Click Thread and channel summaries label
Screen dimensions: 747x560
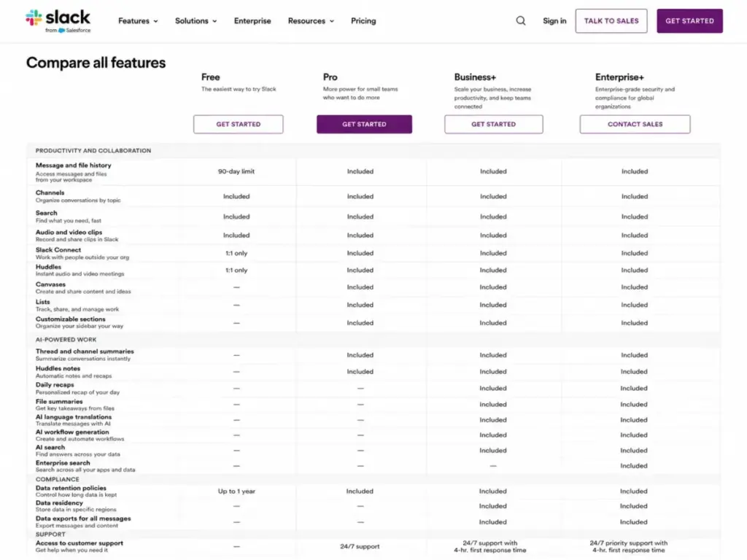(85, 351)
